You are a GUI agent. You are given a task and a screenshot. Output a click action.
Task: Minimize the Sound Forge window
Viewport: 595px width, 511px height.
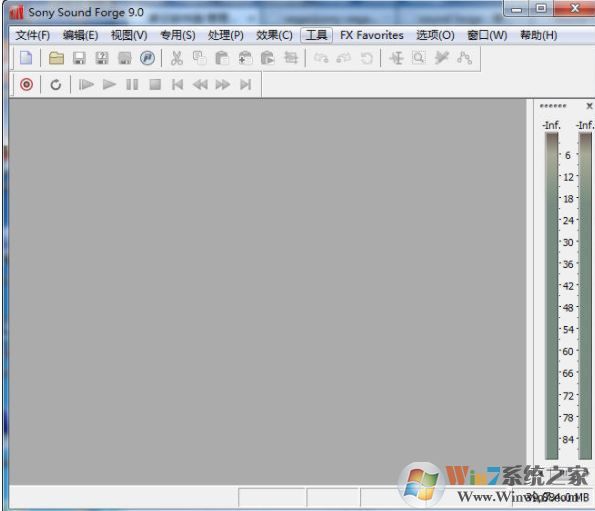pos(516,9)
